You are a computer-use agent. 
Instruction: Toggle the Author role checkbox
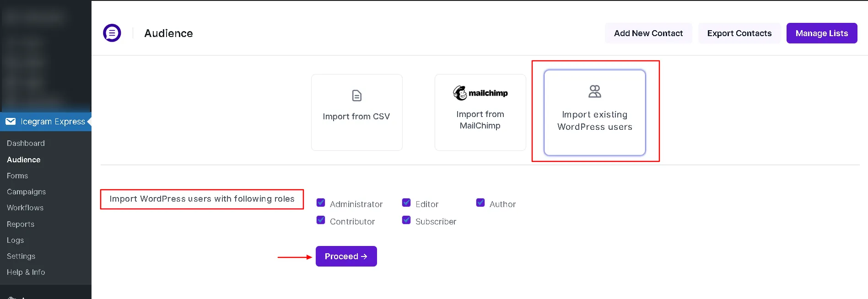coord(480,203)
